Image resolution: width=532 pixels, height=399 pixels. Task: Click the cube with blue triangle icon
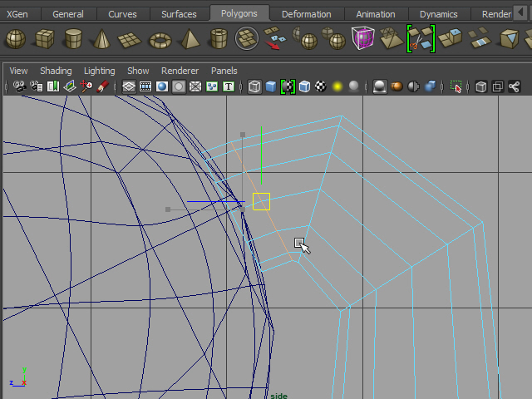(510, 38)
